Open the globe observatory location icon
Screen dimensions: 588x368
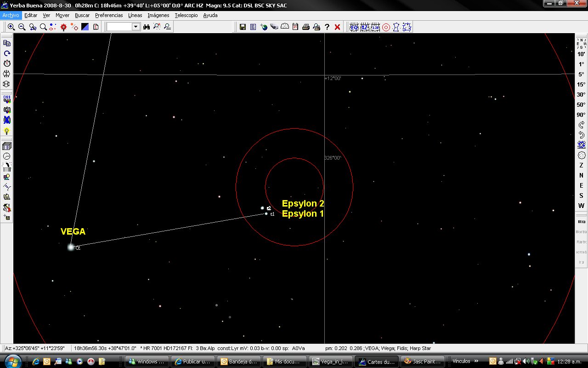[x=264, y=27]
